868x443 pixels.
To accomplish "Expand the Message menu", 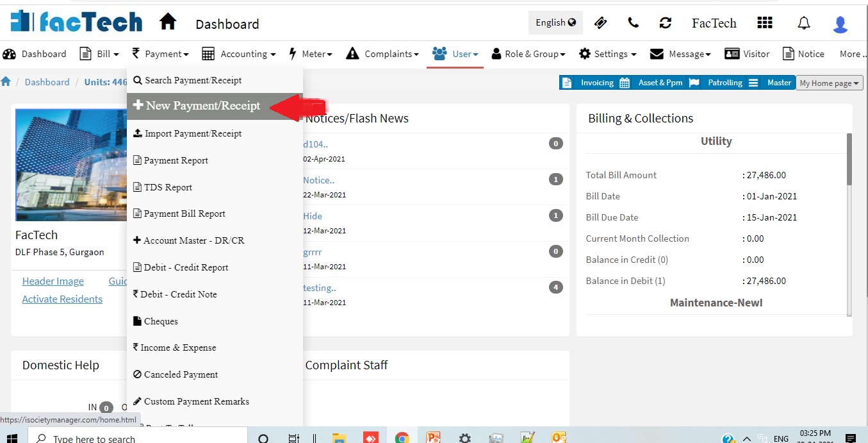I will point(680,54).
